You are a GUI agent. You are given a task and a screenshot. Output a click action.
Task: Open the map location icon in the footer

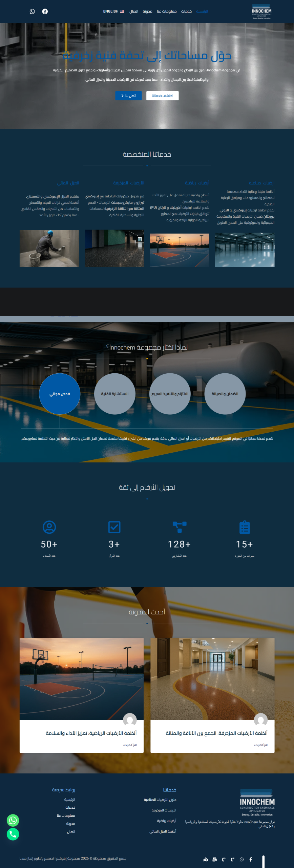[205, 859]
